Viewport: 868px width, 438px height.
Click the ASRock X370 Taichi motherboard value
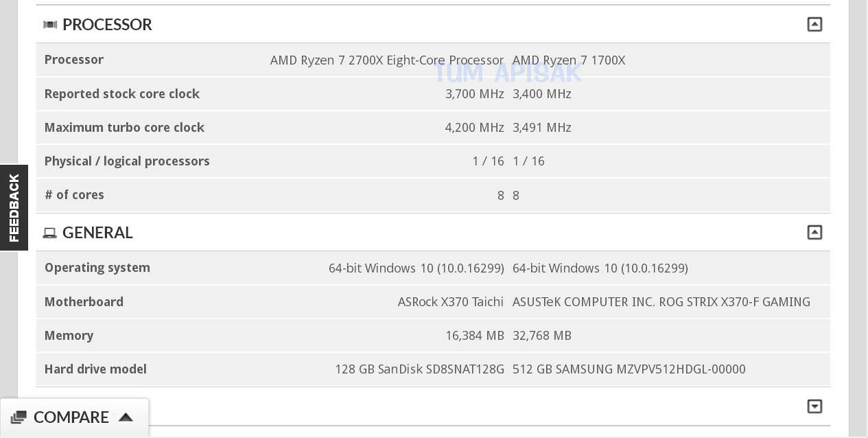[x=451, y=302]
